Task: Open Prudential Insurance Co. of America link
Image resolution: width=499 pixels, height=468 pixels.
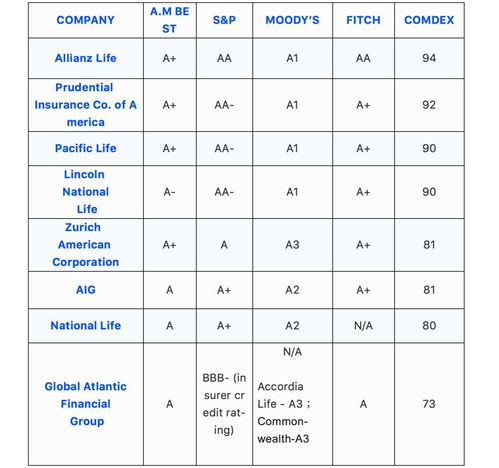Action: (85, 105)
